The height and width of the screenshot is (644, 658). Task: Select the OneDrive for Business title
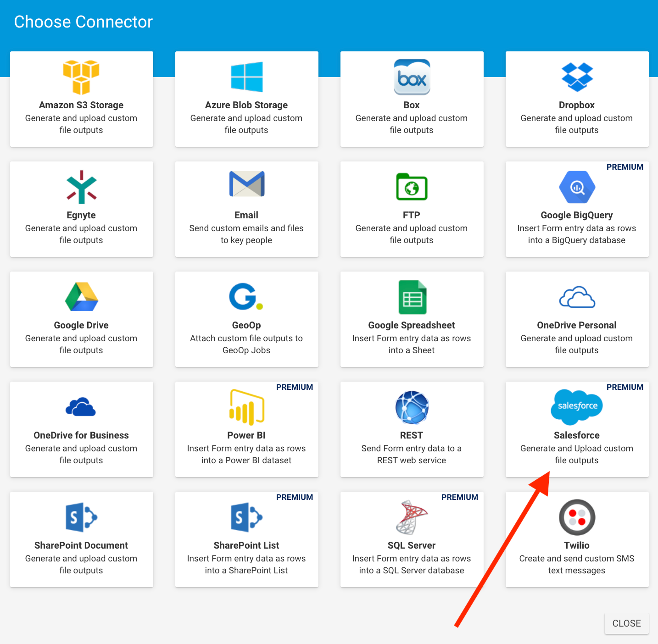pos(81,435)
